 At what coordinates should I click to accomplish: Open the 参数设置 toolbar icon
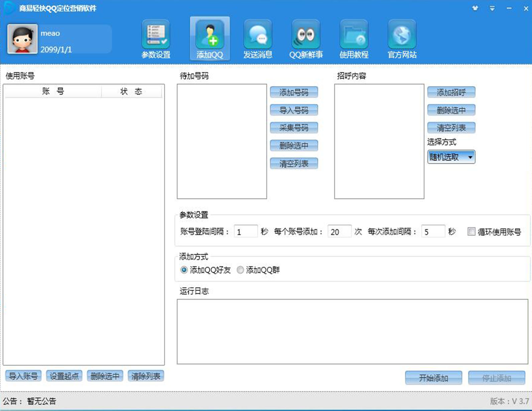156,39
